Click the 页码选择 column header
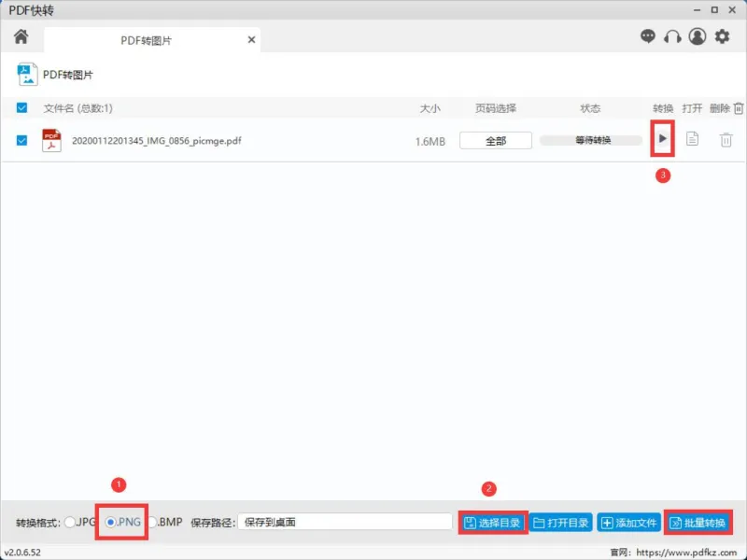747x560 pixels. pos(496,108)
